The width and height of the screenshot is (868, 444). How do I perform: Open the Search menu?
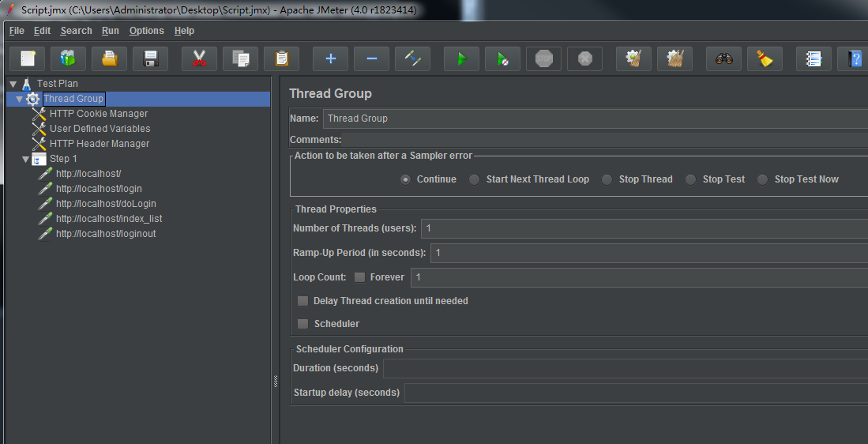(77, 31)
